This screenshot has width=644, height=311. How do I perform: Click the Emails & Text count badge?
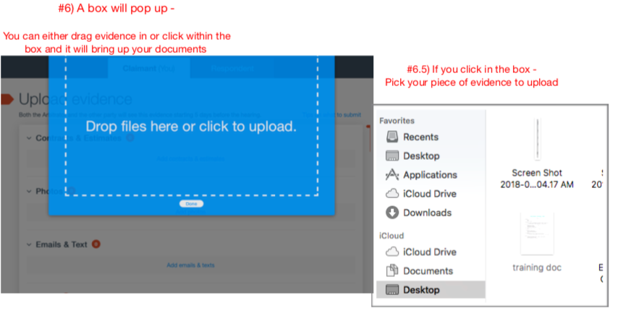click(x=96, y=244)
